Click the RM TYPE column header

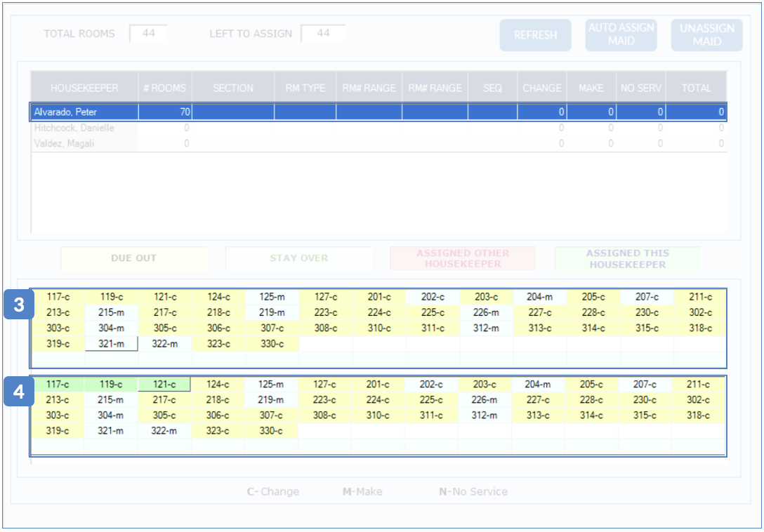pos(305,88)
